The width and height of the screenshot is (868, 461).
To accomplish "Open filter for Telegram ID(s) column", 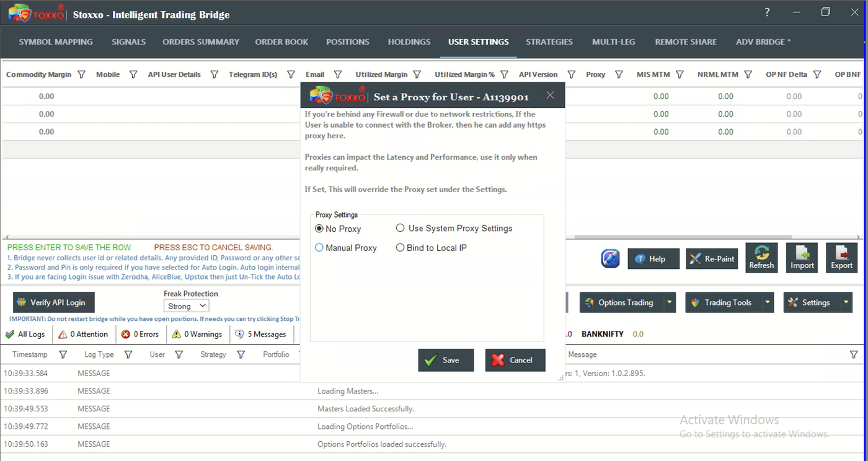I will click(291, 75).
